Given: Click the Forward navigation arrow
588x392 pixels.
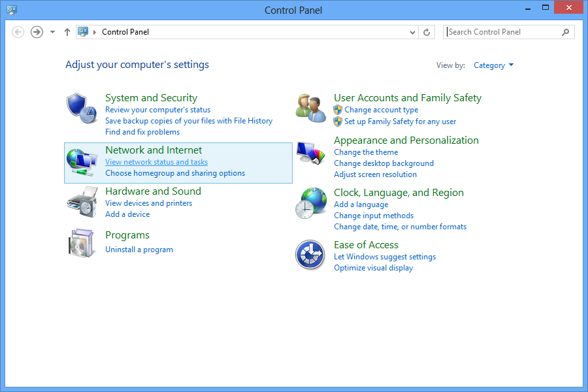Looking at the screenshot, I should [x=37, y=32].
